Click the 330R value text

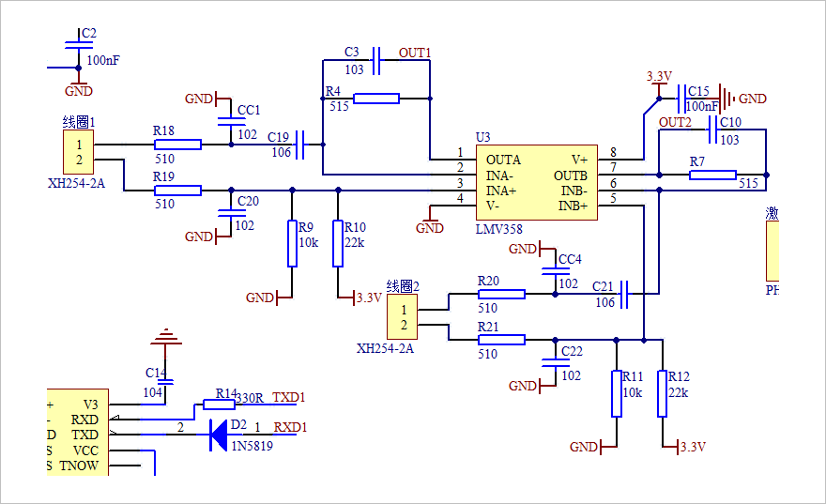(249, 398)
